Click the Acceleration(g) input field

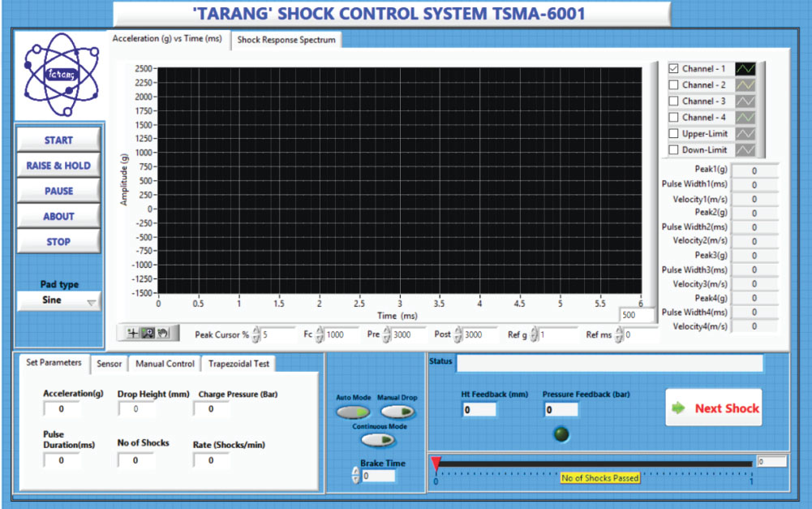62,409
